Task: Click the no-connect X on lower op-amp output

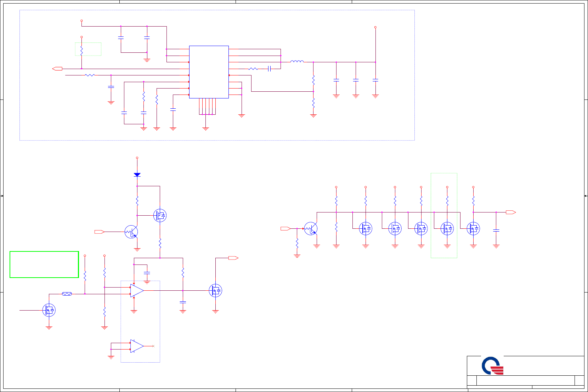Action: point(153,346)
